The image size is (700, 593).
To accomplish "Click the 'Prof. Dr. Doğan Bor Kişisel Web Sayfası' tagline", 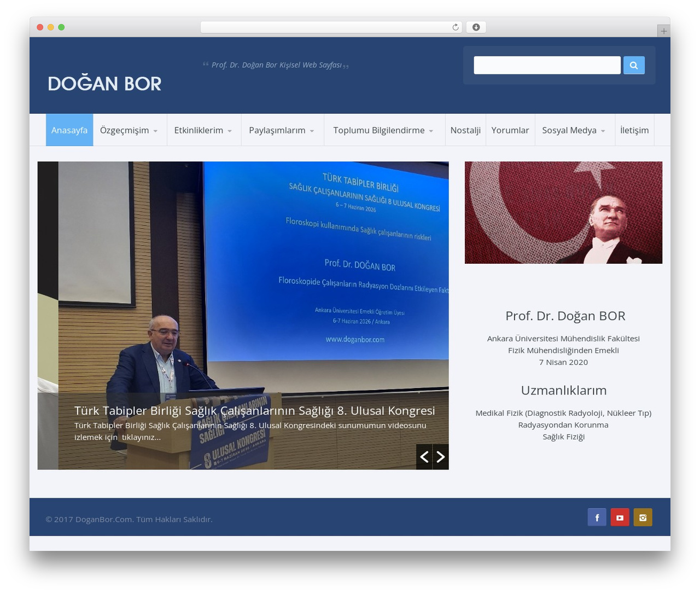I will [276, 65].
